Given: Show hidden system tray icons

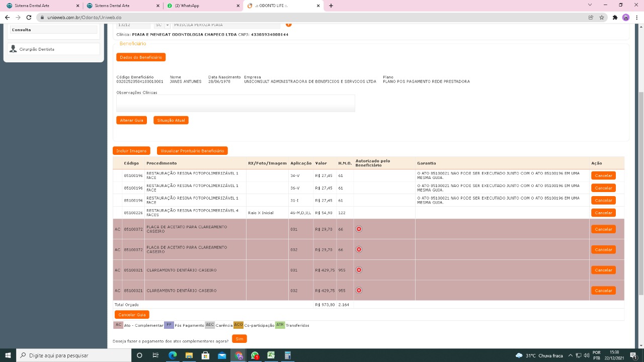Looking at the screenshot, I should click(x=571, y=355).
